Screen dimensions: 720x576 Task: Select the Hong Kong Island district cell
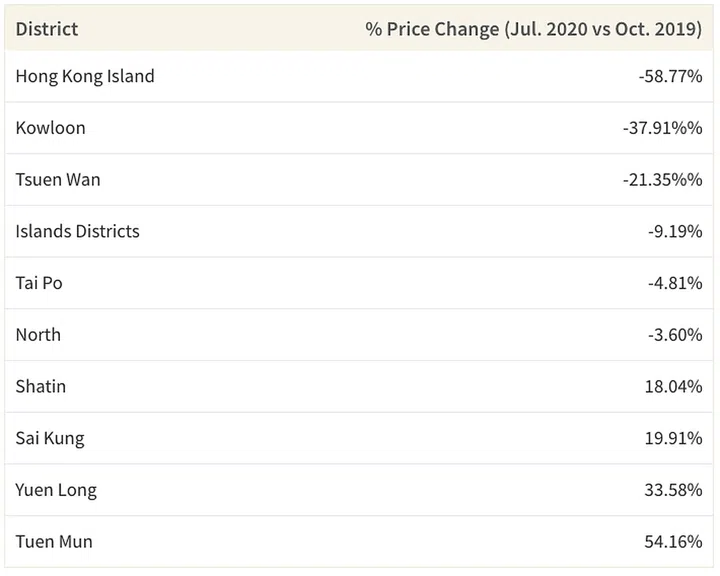(x=85, y=76)
